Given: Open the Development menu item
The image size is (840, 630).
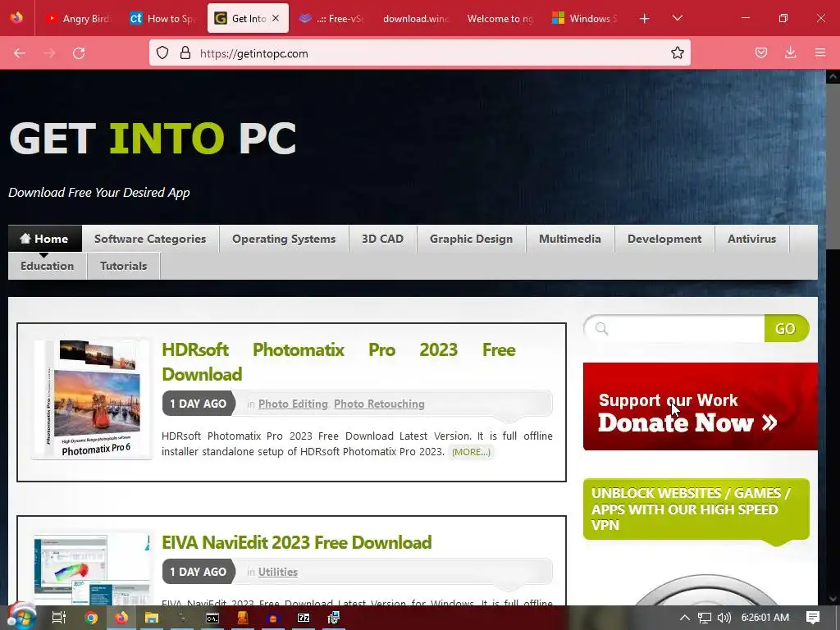Looking at the screenshot, I should [664, 239].
